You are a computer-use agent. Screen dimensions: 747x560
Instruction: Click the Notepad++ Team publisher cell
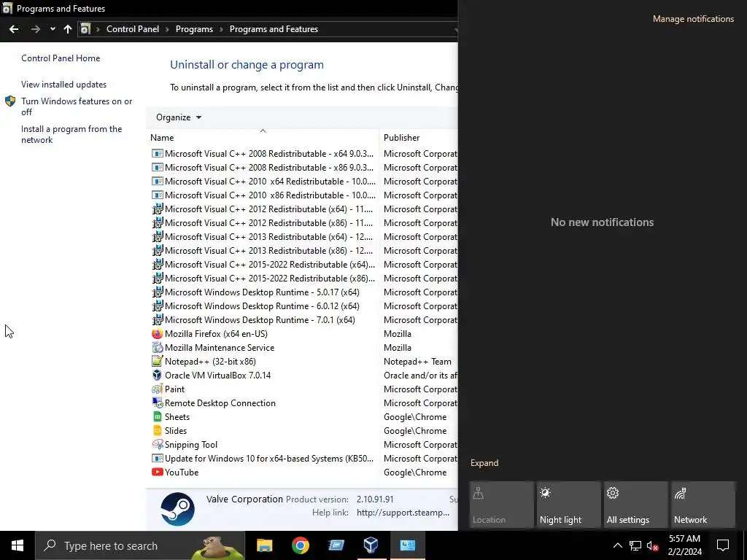coord(417,362)
